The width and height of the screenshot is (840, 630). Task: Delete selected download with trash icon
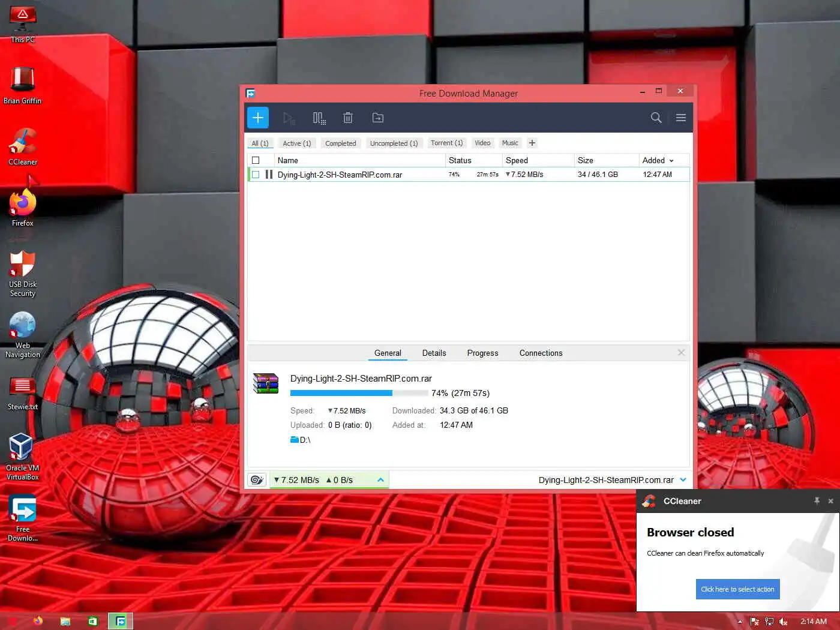tap(348, 118)
